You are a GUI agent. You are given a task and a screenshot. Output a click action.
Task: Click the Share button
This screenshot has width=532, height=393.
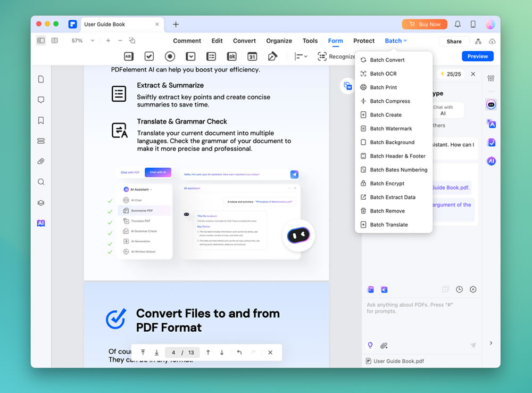(x=454, y=42)
